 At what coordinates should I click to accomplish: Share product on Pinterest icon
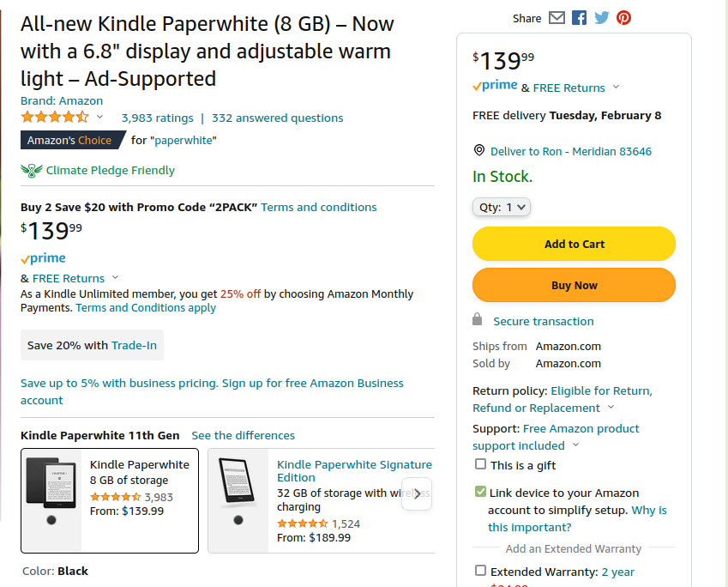click(623, 18)
